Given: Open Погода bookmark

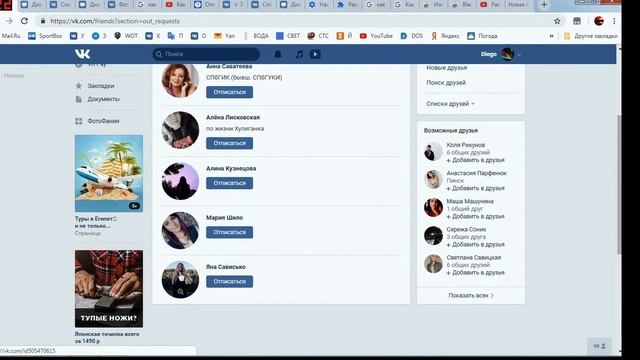Looking at the screenshot, I should click(482, 36).
